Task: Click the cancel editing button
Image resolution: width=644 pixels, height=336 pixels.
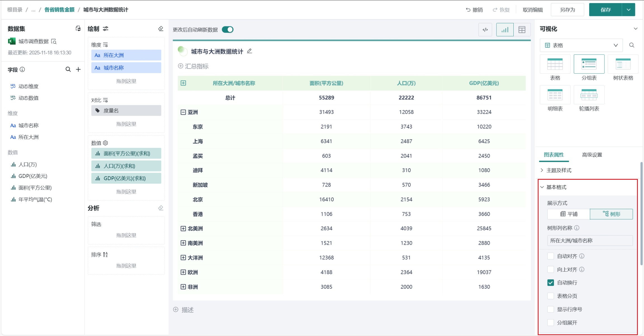Action: coord(532,10)
